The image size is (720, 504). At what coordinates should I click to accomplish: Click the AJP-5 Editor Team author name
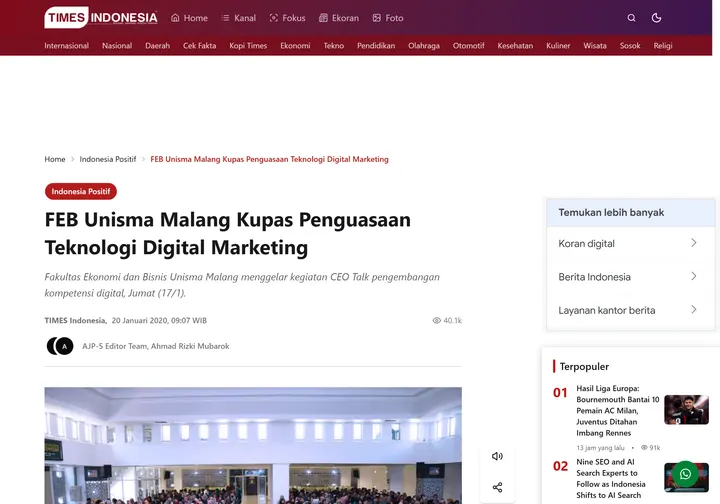pyautogui.click(x=115, y=346)
